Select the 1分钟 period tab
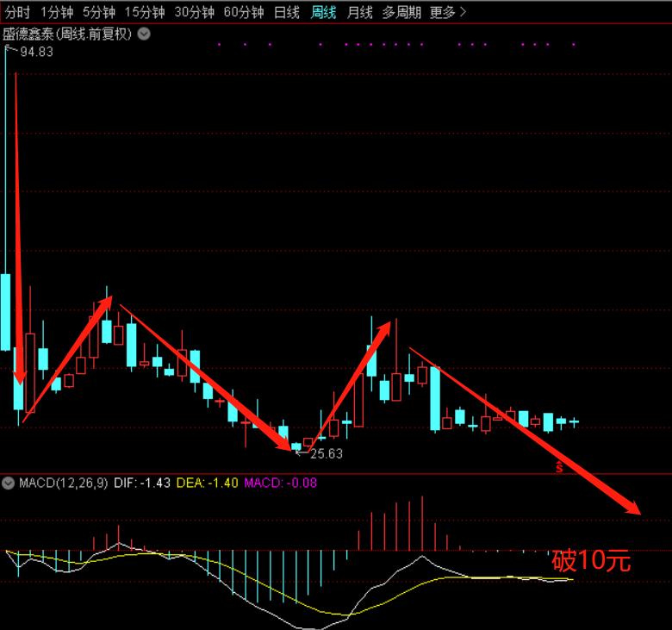 (57, 12)
